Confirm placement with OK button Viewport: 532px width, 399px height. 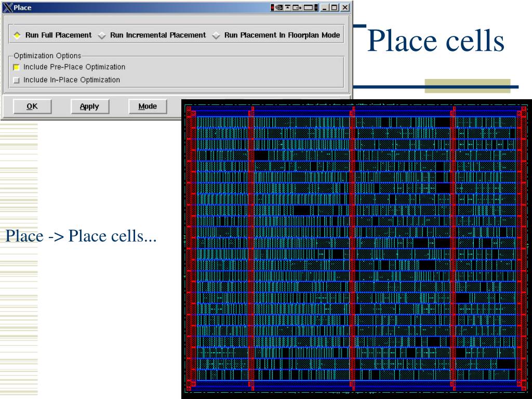32,107
